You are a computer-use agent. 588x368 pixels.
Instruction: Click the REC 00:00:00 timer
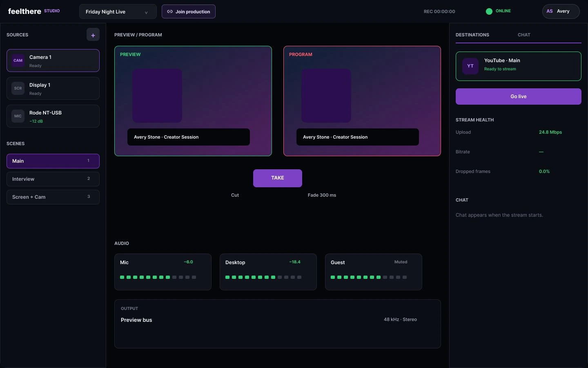pyautogui.click(x=439, y=11)
